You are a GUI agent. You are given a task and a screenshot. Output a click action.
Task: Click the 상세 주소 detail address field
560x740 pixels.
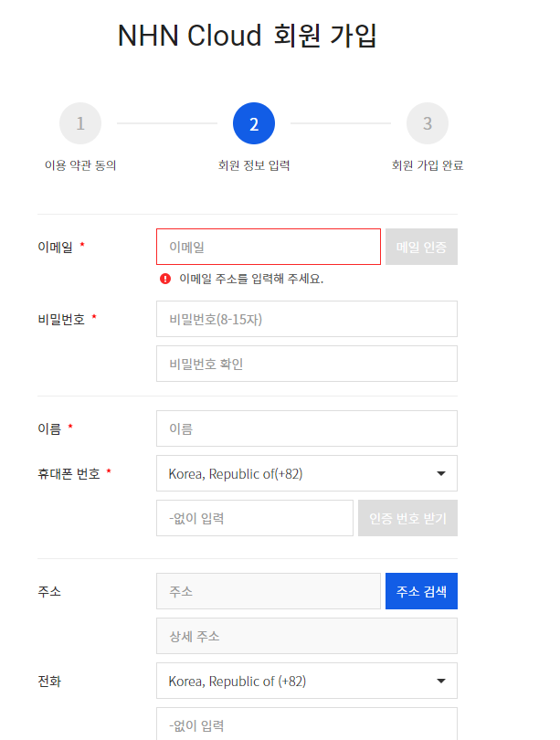point(306,635)
